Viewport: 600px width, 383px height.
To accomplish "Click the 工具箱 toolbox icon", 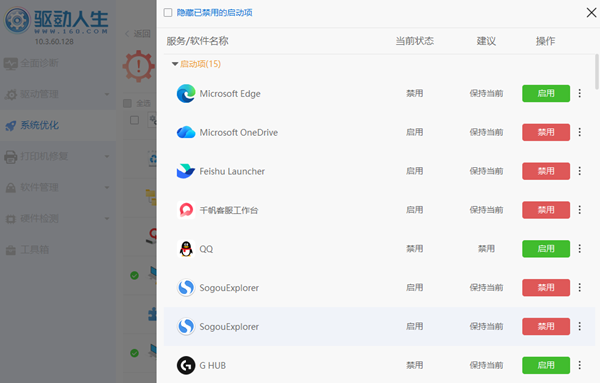I will (11, 250).
